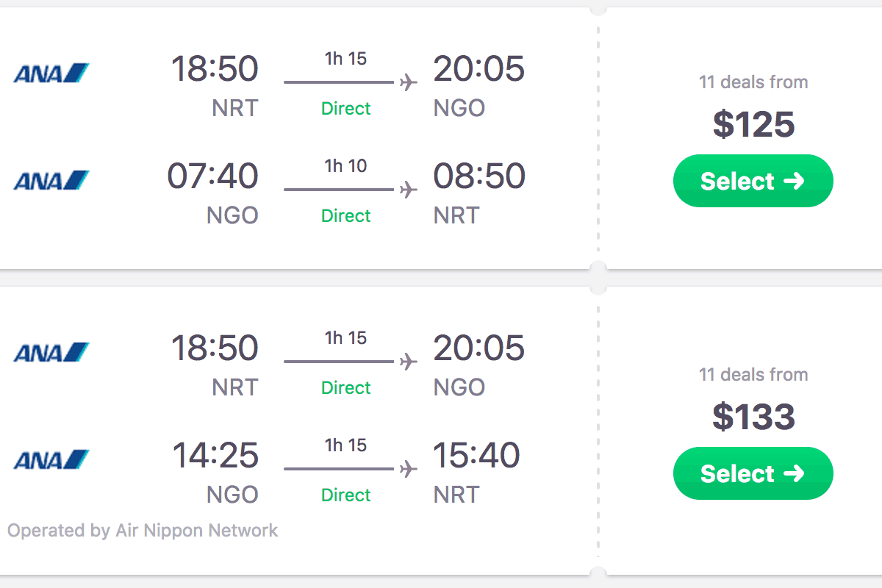Click '11 deals from' above $133

pyautogui.click(x=753, y=374)
